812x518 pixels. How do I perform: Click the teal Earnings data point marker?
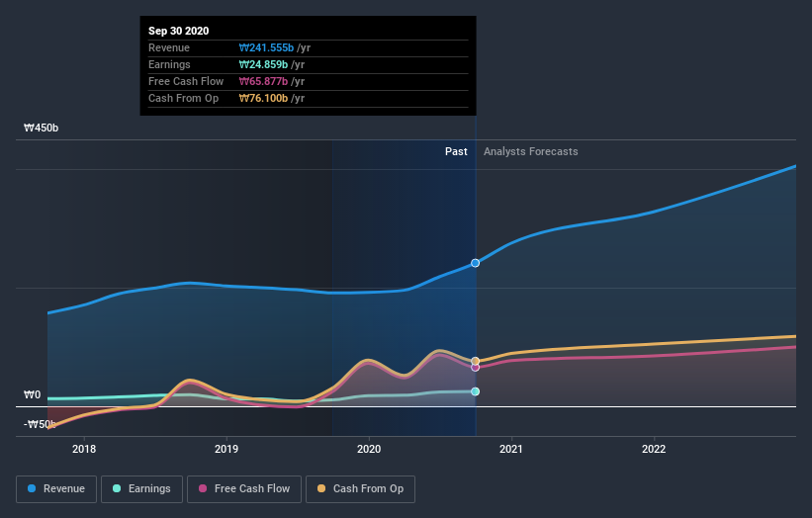pyautogui.click(x=475, y=391)
